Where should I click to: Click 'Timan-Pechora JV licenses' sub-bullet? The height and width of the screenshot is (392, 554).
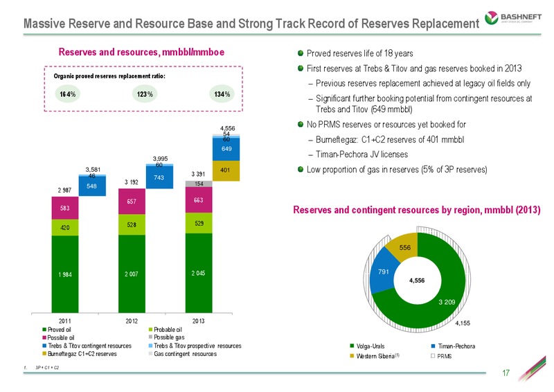(x=361, y=154)
